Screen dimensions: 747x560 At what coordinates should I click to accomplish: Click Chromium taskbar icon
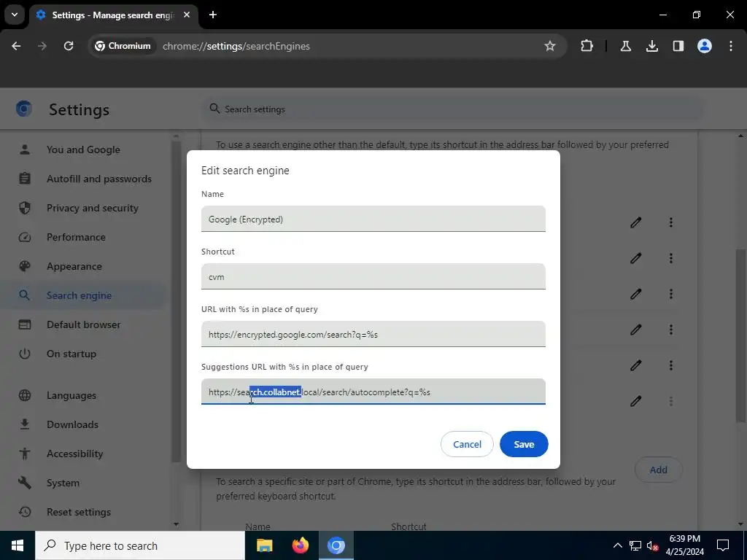pyautogui.click(x=336, y=545)
